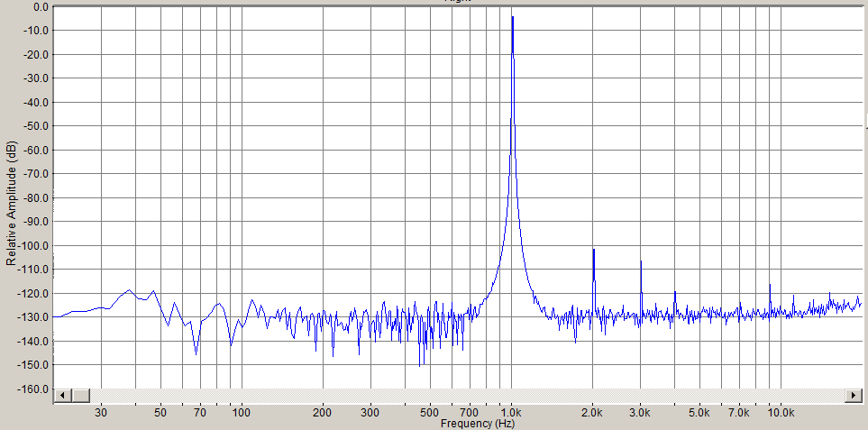Image resolution: width=868 pixels, height=430 pixels.
Task: Click the horizontal scrollbar thumb
Action: point(81,396)
